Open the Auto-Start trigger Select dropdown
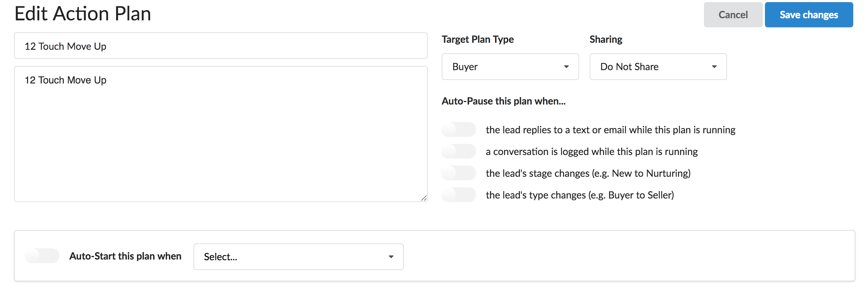This screenshot has width=868, height=289. 298,257
